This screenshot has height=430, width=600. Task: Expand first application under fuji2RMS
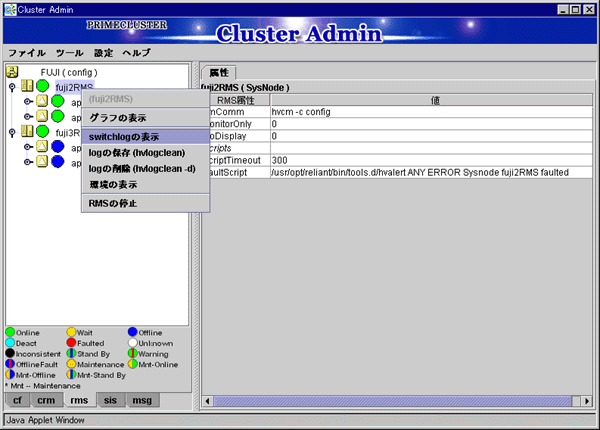[x=28, y=101]
